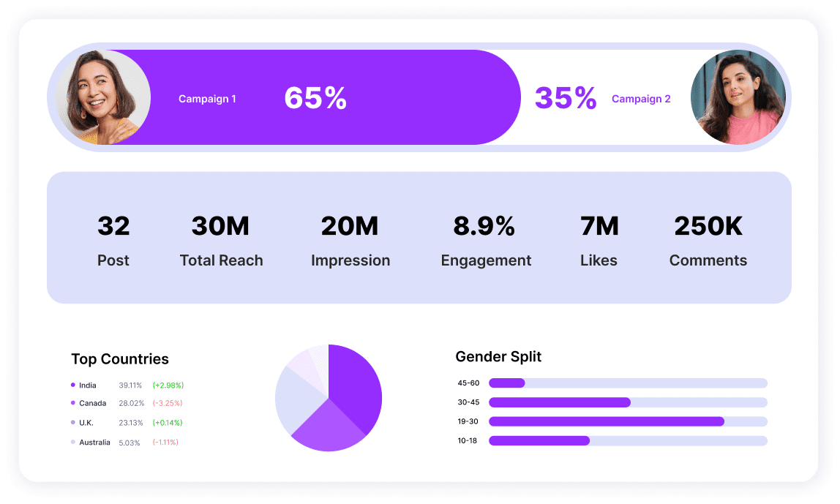The height and width of the screenshot is (504, 840).
Task: Click the India legend dot
Action: tap(73, 385)
